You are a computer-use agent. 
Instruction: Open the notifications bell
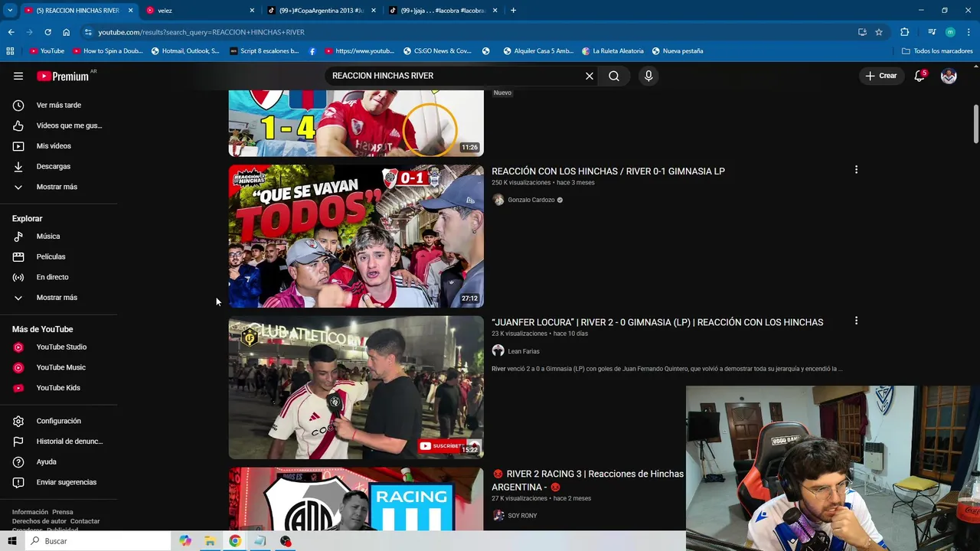[920, 76]
